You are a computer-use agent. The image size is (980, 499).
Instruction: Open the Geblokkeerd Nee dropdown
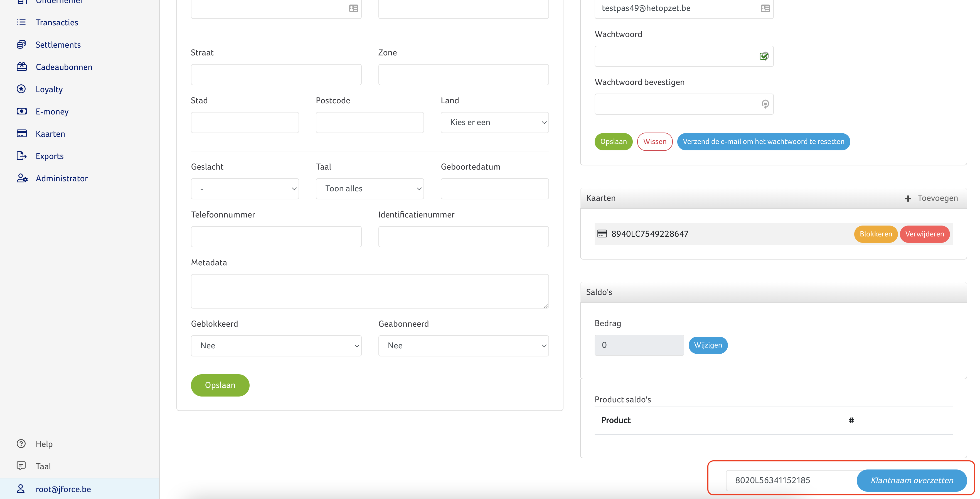coord(276,346)
